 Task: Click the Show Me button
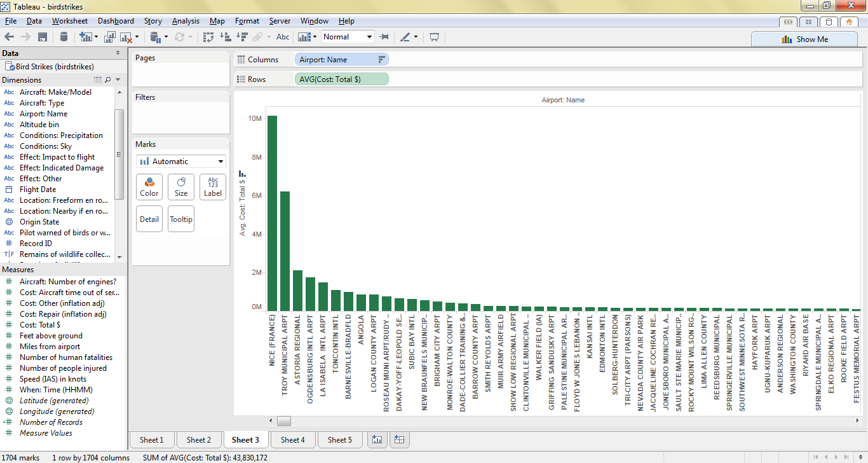click(804, 39)
